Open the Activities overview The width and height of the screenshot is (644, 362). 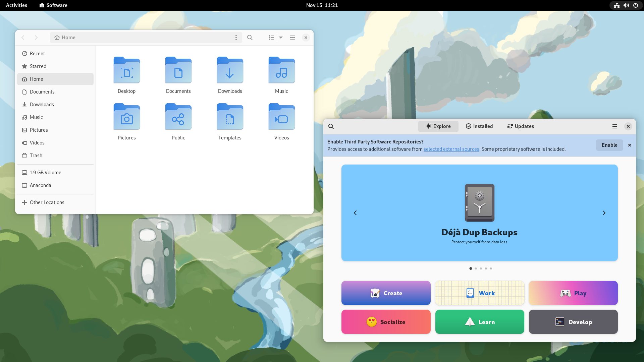click(16, 5)
